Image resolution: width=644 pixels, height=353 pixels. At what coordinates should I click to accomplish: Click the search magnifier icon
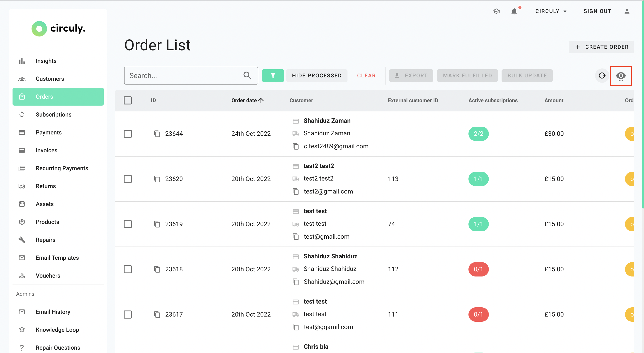click(x=247, y=75)
